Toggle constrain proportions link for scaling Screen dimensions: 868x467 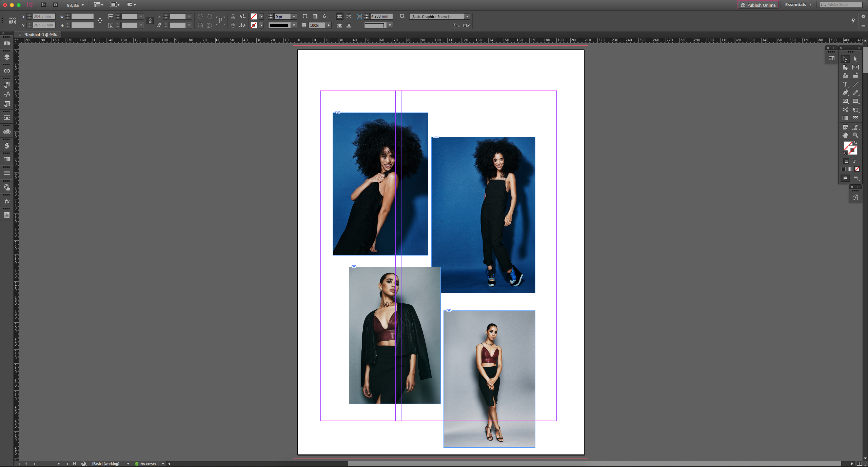[150, 21]
